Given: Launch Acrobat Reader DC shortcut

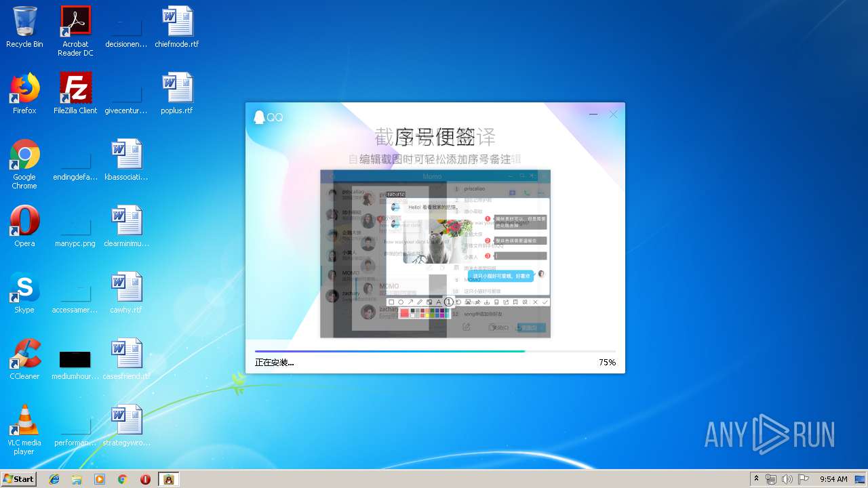Looking at the screenshot, I should tap(75, 31).
